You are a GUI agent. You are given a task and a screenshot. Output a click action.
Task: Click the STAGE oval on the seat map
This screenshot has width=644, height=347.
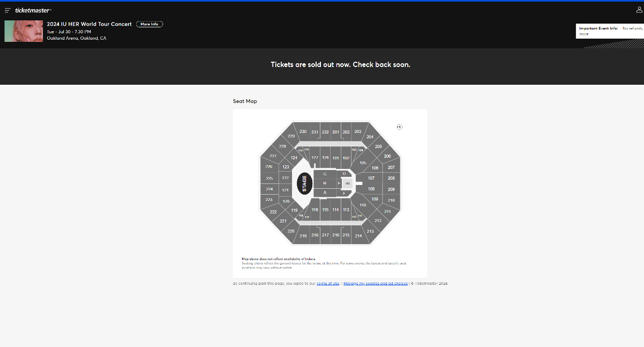click(304, 183)
